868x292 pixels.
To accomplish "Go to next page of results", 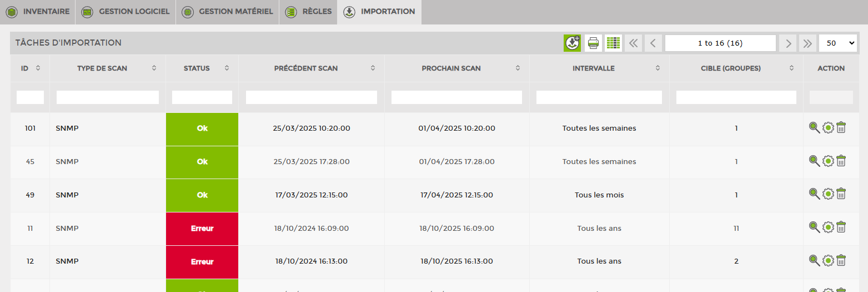I will click(x=787, y=43).
